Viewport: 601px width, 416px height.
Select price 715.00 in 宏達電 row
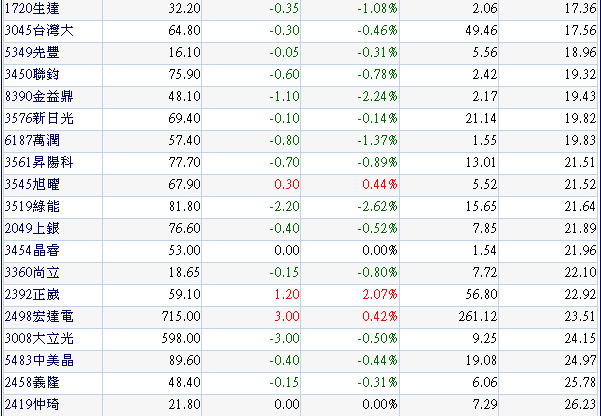click(181, 316)
